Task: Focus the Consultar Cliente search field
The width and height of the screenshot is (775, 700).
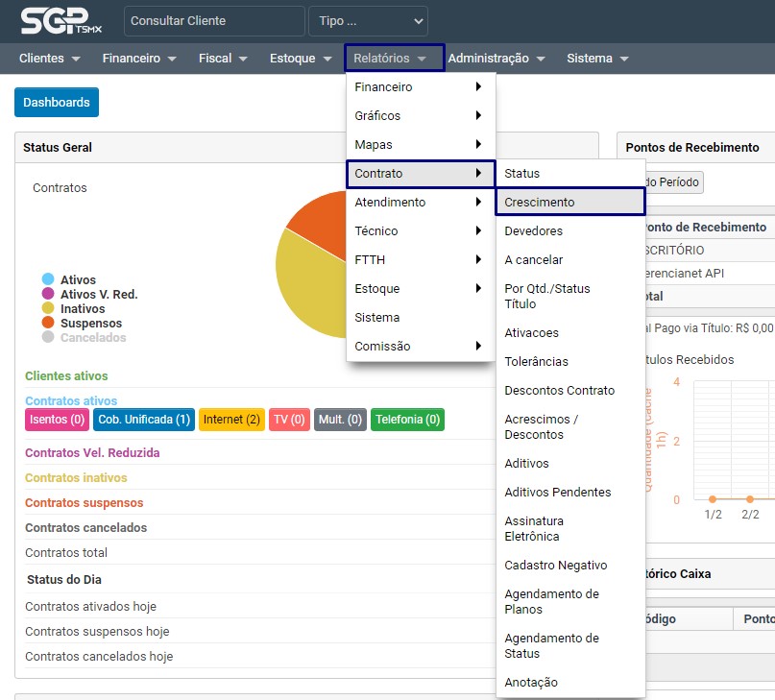Action: coord(214,21)
